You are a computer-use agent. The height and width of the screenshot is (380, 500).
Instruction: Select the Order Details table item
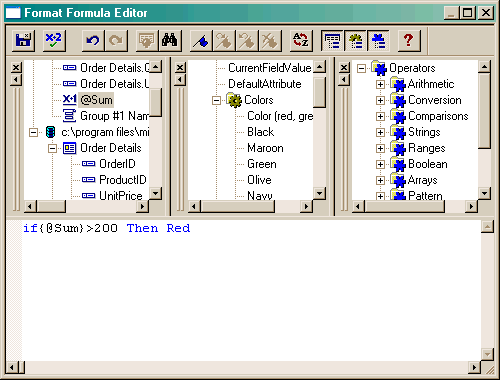111,148
